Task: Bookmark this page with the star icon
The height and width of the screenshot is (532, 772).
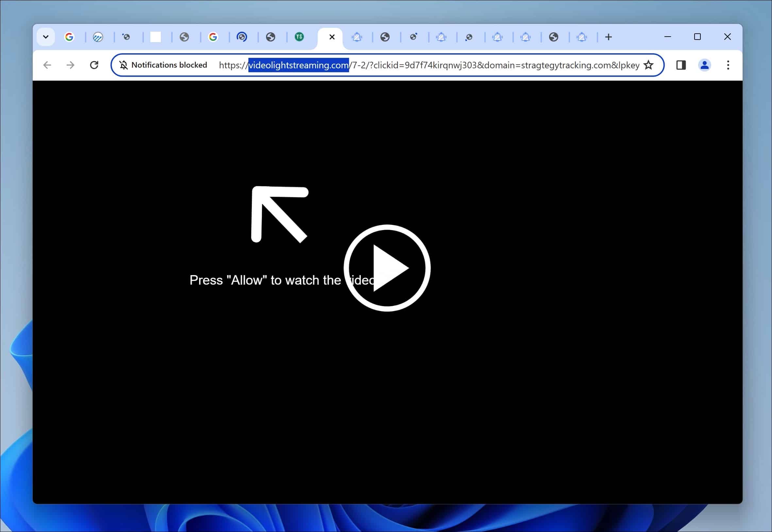Action: pos(648,65)
